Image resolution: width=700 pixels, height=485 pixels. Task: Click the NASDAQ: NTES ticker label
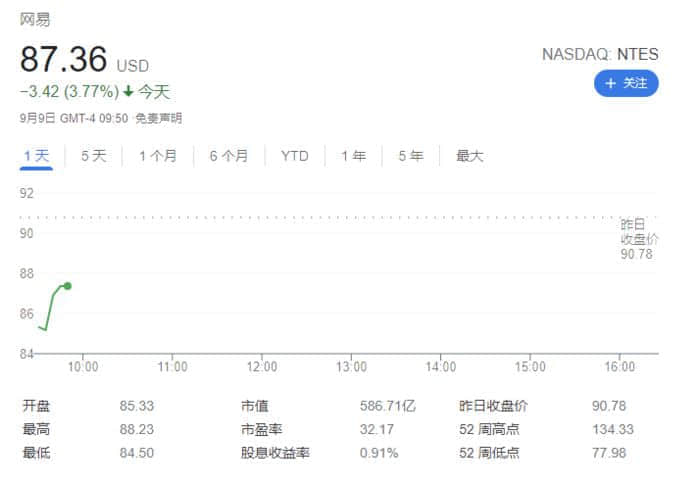[x=600, y=54]
